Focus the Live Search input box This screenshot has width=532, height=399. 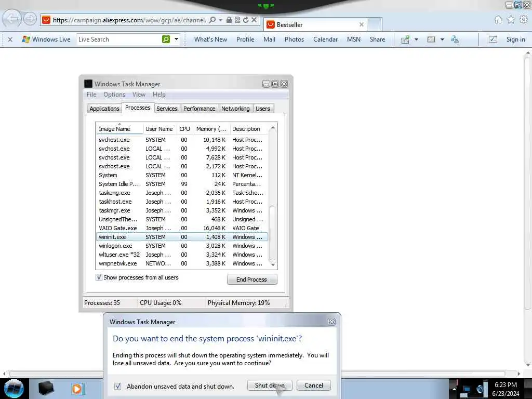pos(119,39)
